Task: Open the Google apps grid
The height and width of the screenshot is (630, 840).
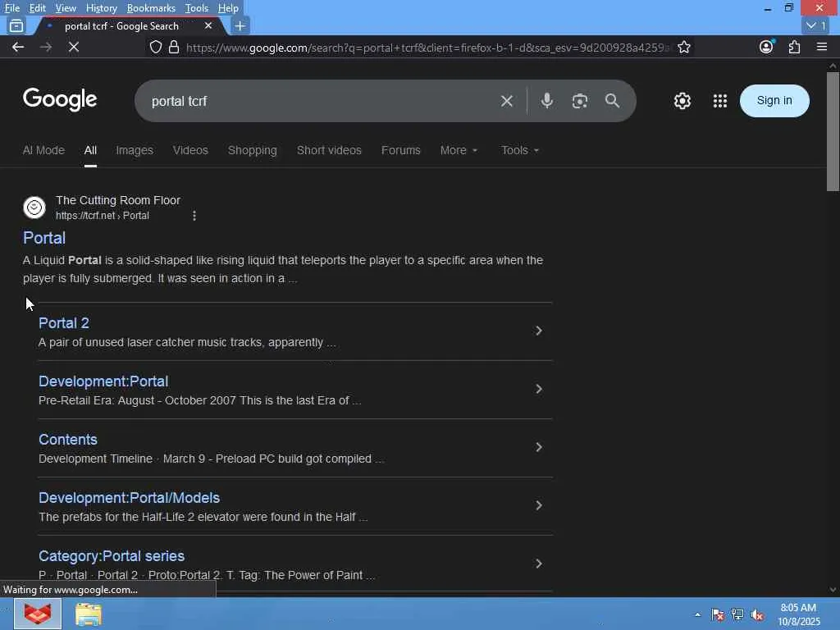Action: coord(720,101)
